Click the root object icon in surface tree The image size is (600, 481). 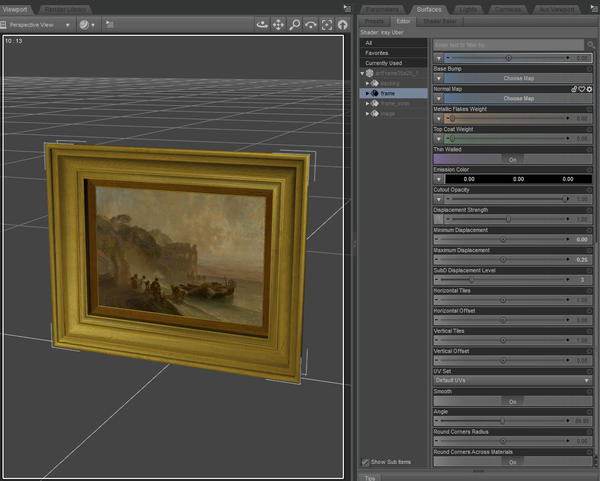click(369, 73)
